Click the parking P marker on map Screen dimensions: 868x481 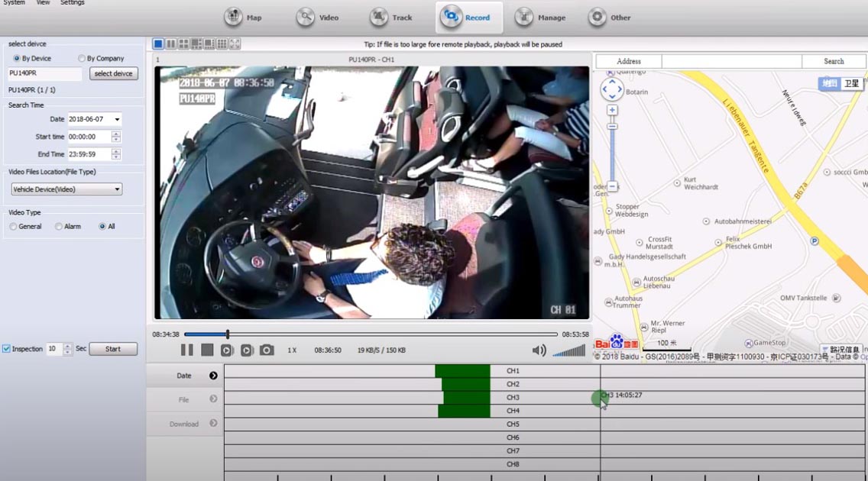pyautogui.click(x=815, y=241)
